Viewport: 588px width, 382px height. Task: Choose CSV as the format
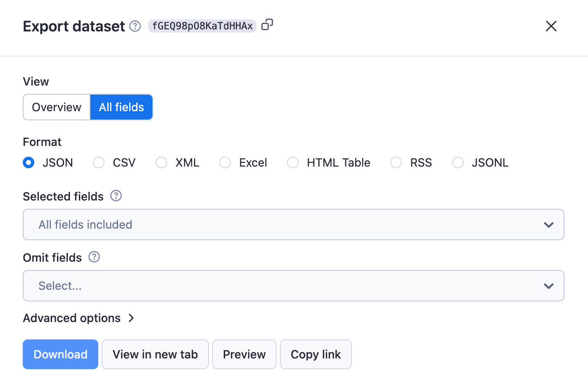[99, 162]
